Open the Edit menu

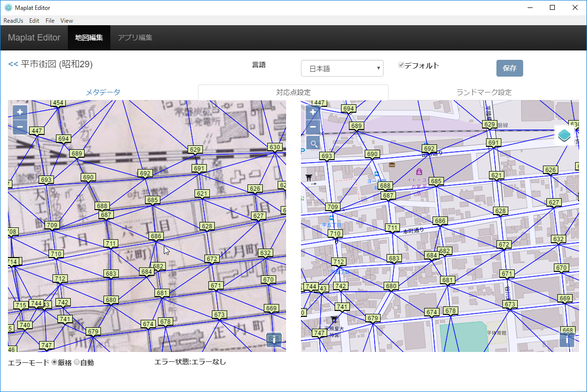34,21
